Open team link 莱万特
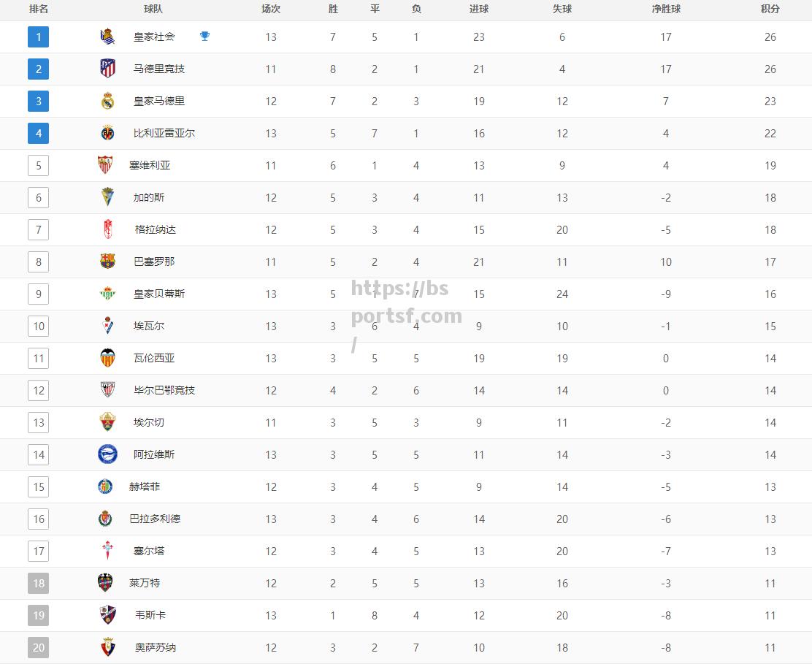This screenshot has width=812, height=664. click(145, 583)
